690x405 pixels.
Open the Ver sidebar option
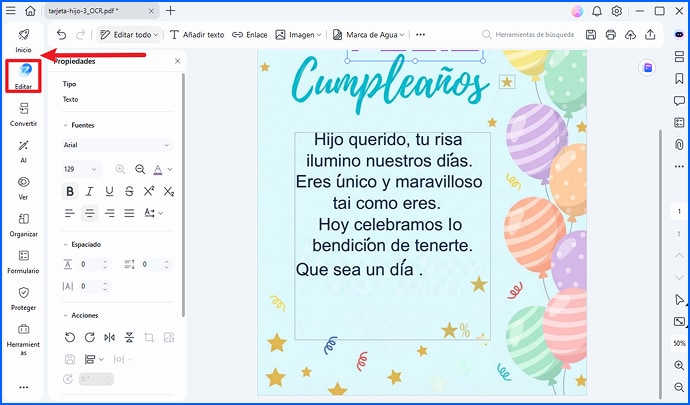click(23, 188)
